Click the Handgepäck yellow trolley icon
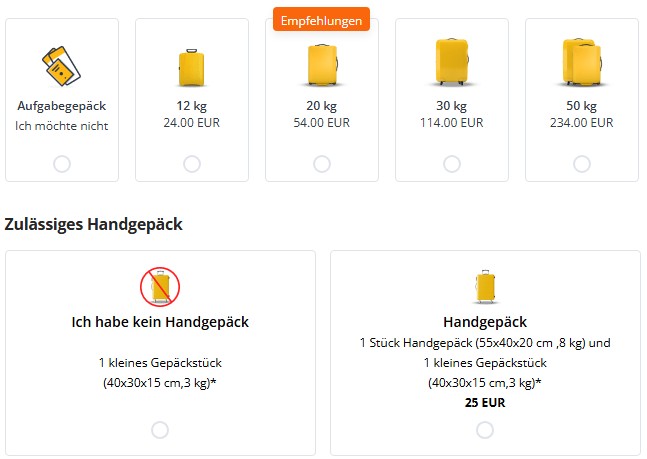 tap(485, 287)
